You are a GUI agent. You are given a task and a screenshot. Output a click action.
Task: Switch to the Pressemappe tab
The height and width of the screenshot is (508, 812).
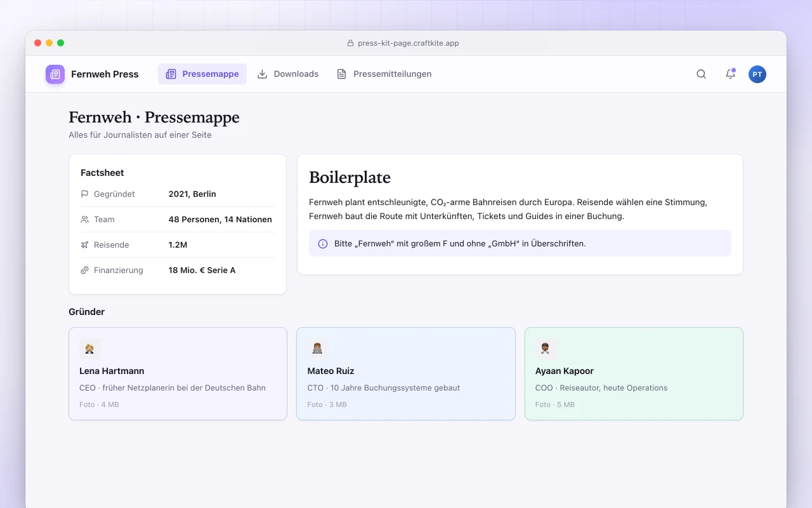(x=202, y=74)
